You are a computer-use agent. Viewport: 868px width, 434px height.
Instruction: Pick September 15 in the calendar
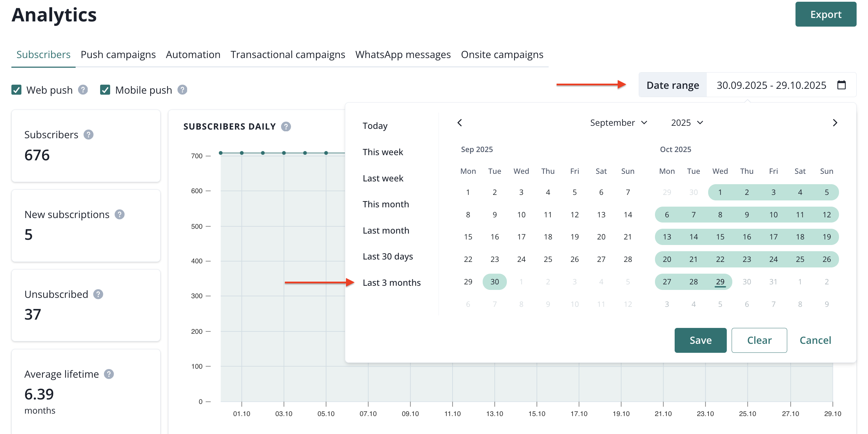coord(468,237)
